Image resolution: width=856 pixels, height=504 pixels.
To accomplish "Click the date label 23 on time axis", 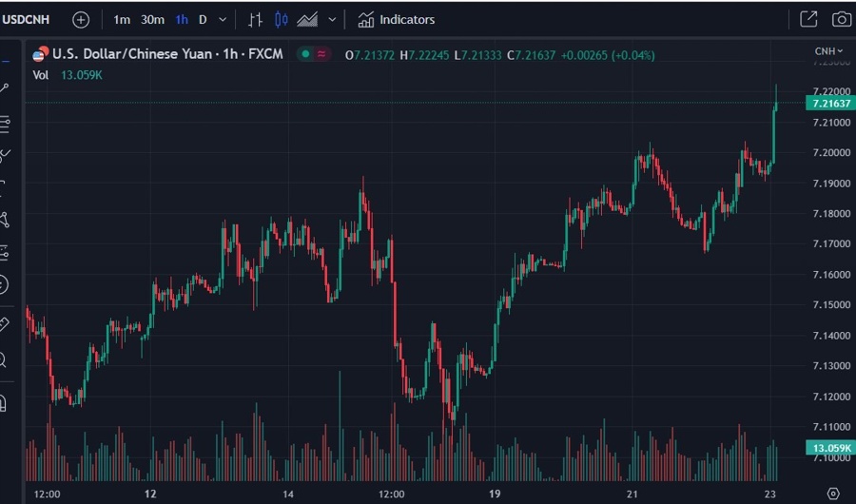I will click(x=769, y=494).
